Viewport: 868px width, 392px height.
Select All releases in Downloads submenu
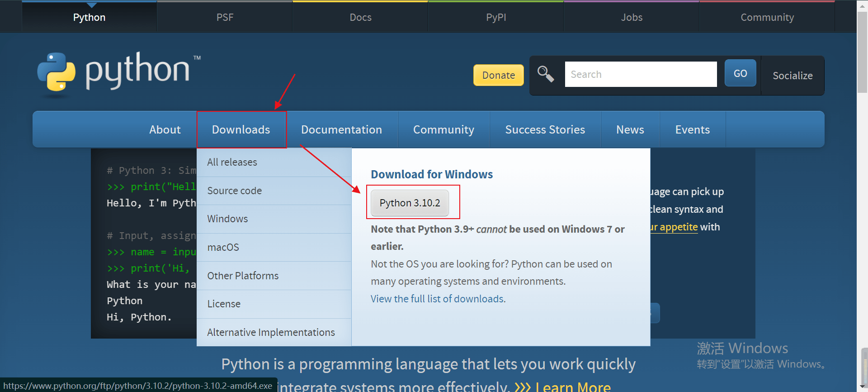pos(274,162)
